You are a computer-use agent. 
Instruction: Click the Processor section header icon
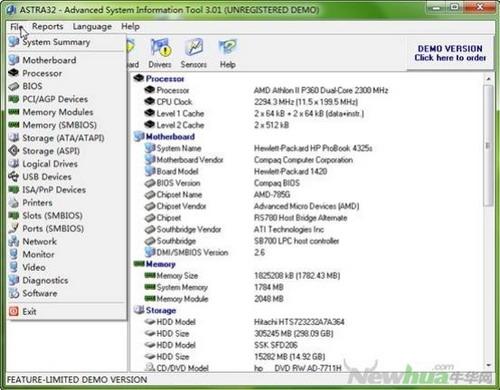tap(138, 78)
